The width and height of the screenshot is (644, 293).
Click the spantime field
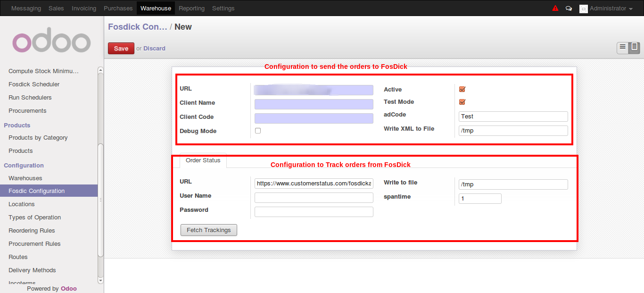480,199
